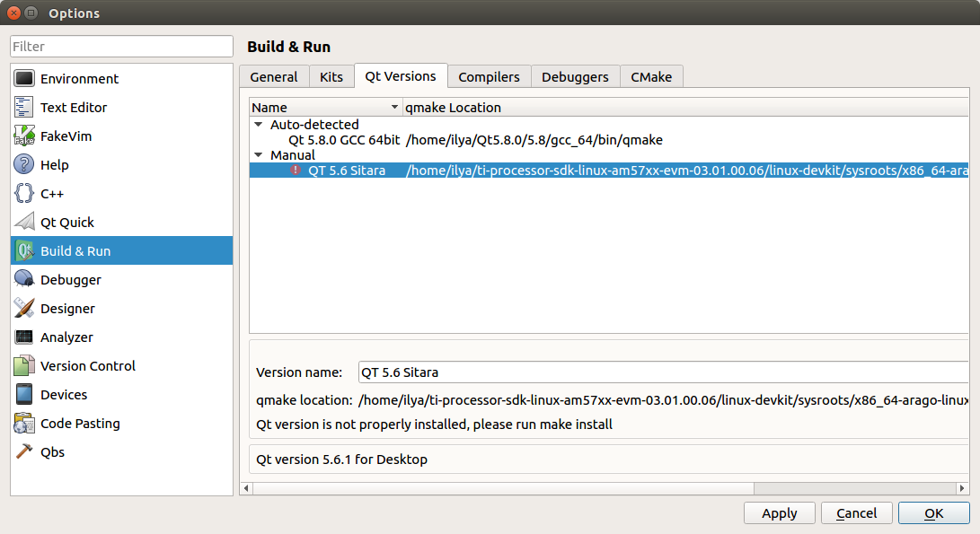Open the Compilers tab
Viewport: 980px width, 534px height.
(x=489, y=77)
